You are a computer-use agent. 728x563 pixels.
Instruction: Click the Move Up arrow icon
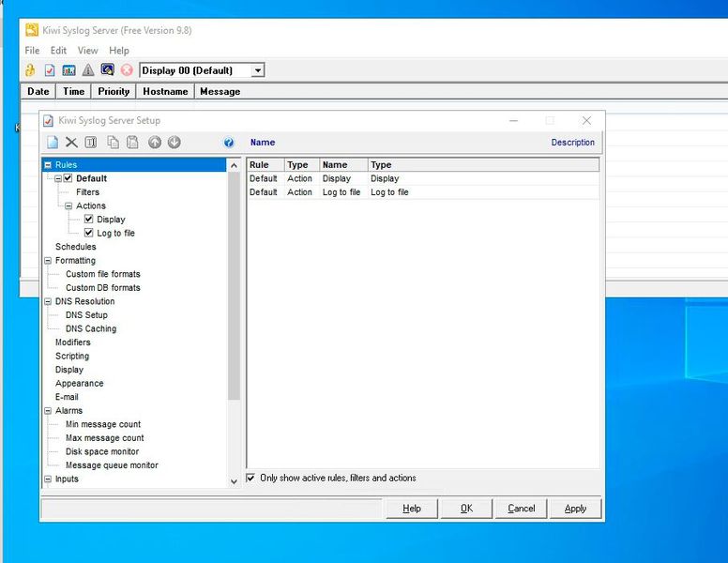tap(155, 143)
